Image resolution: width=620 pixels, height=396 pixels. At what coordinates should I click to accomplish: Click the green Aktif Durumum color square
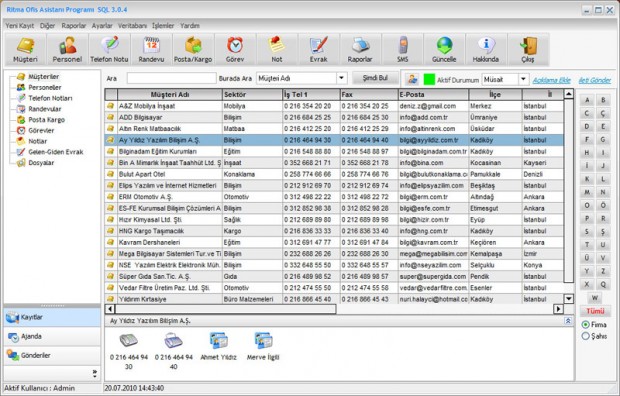click(x=429, y=80)
